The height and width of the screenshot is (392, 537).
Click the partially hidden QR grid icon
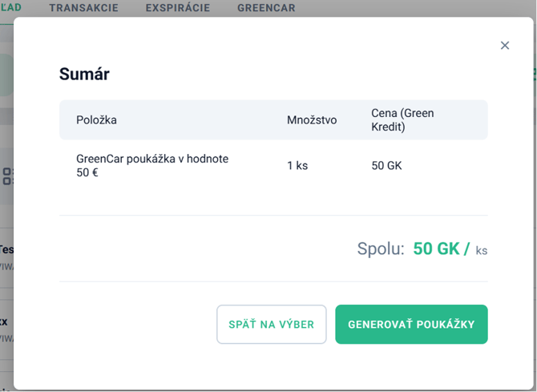(x=6, y=176)
